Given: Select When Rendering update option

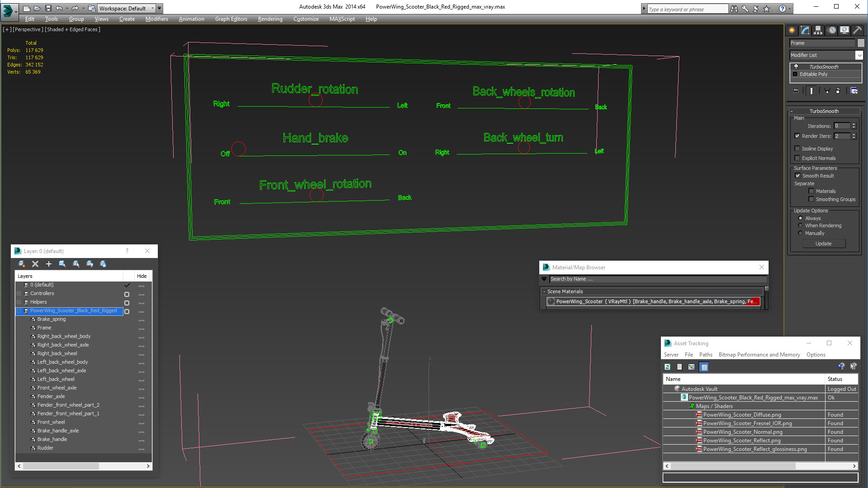Looking at the screenshot, I should coord(800,225).
